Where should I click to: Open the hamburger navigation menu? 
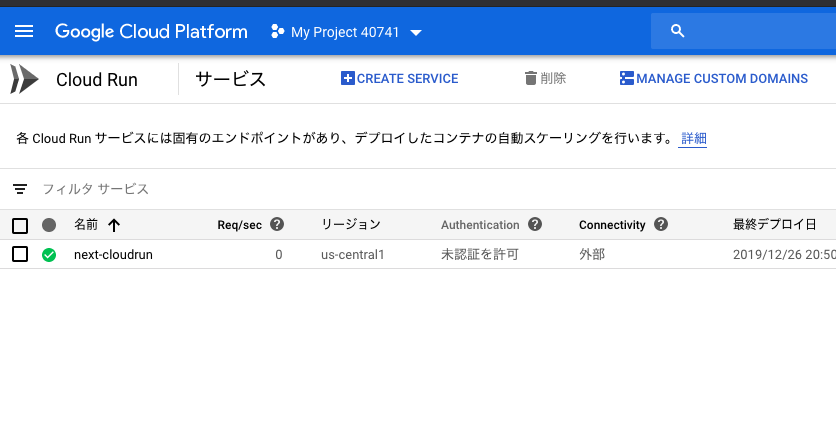[x=24, y=31]
